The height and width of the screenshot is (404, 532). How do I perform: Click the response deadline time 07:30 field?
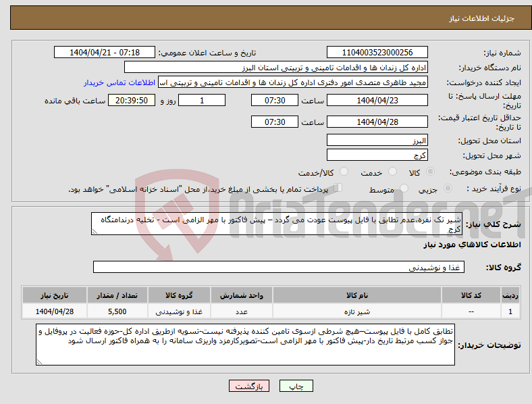click(275, 100)
